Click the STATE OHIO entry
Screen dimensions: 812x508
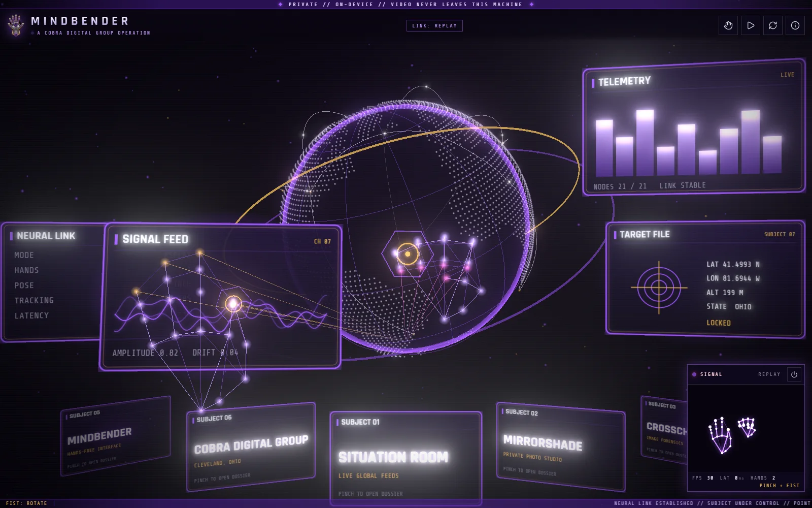729,306
